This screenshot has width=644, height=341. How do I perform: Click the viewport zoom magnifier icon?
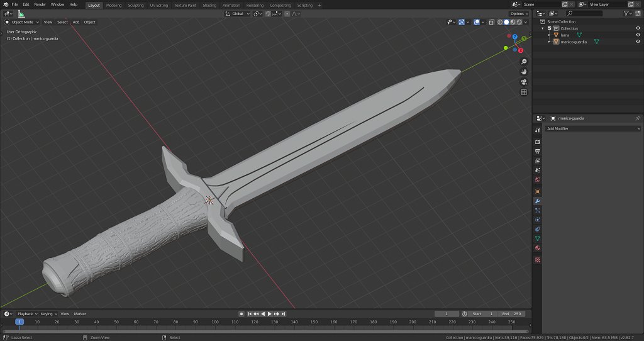point(524,62)
